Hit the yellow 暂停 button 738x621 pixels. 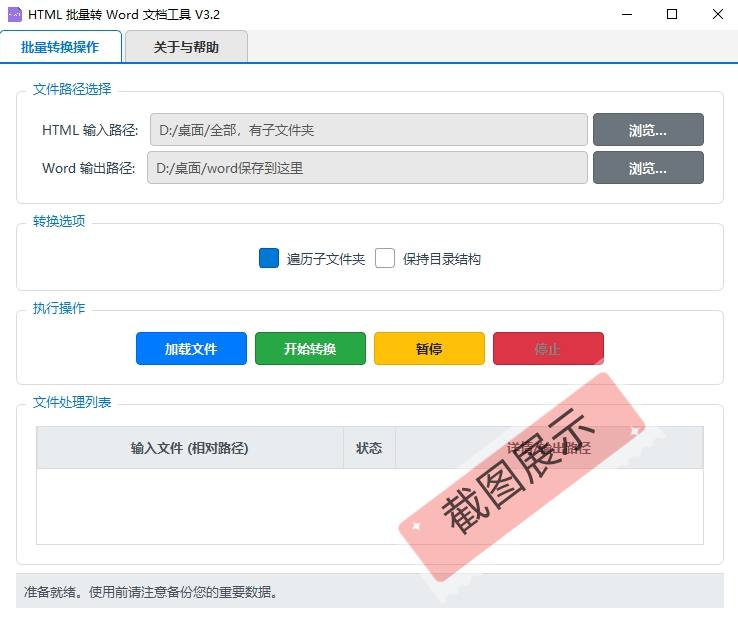tap(429, 349)
